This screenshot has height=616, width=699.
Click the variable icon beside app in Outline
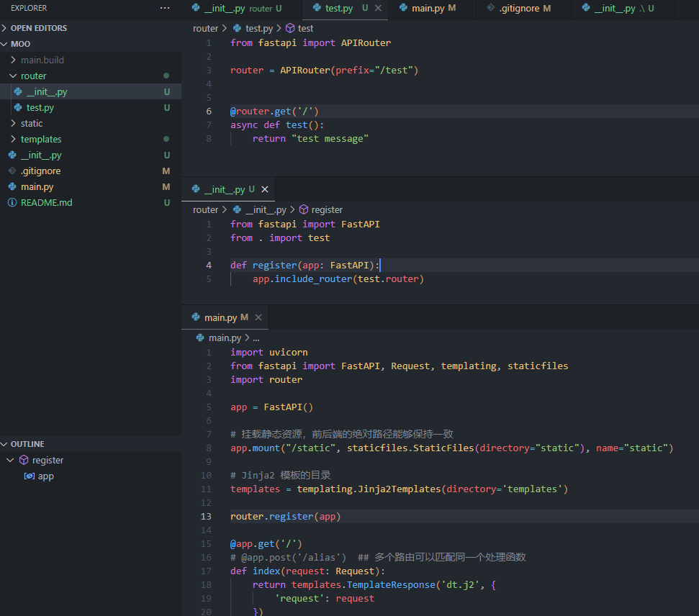click(30, 476)
